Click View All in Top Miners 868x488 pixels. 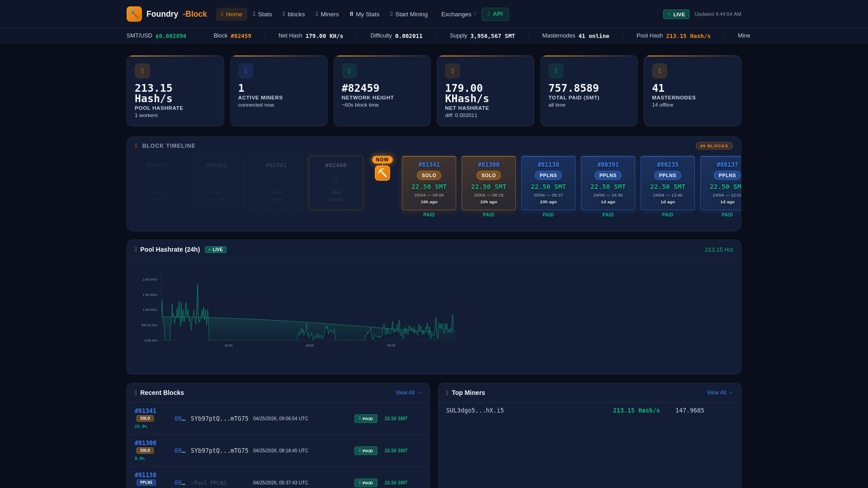coord(720,393)
